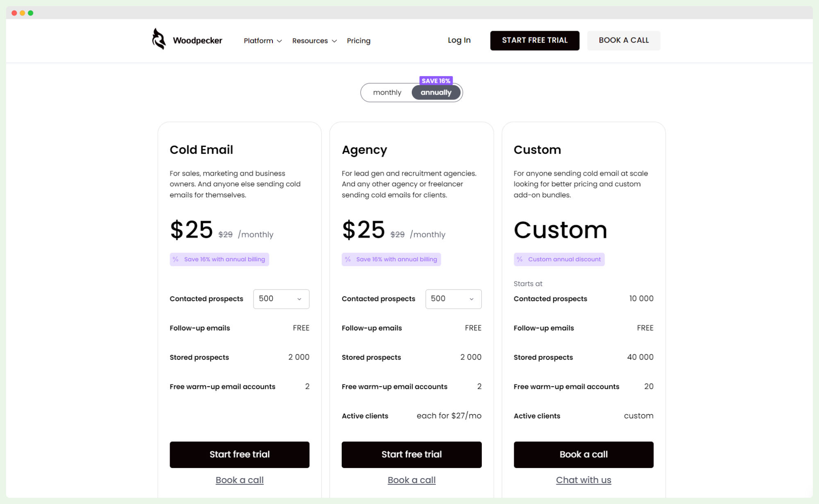
Task: Open the Chat with us link
Action: coord(583,479)
